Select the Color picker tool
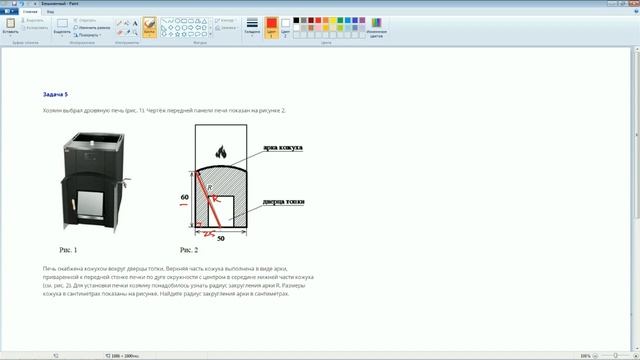640x360 pixels. pyautogui.click(x=127, y=32)
